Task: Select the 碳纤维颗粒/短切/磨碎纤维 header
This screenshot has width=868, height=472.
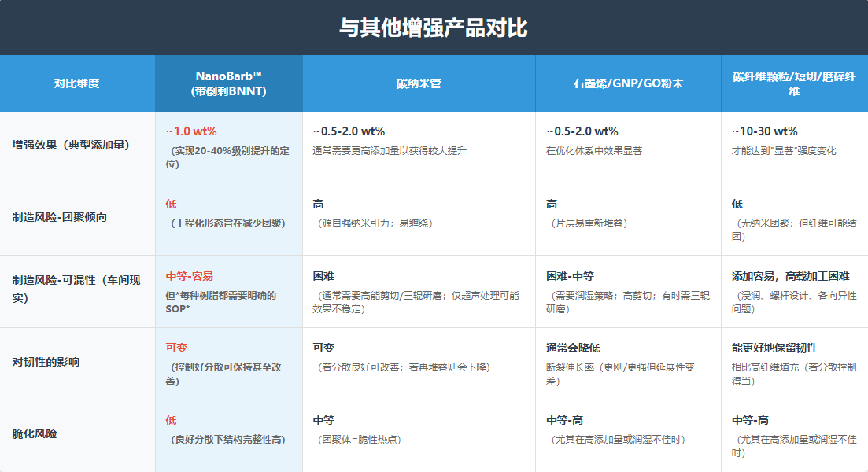Action: pyautogui.click(x=792, y=82)
